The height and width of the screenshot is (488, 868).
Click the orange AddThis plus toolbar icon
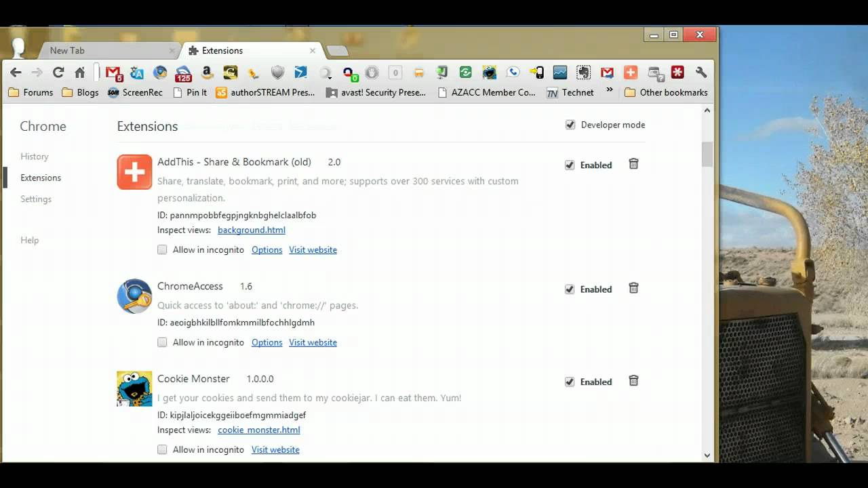tap(631, 73)
